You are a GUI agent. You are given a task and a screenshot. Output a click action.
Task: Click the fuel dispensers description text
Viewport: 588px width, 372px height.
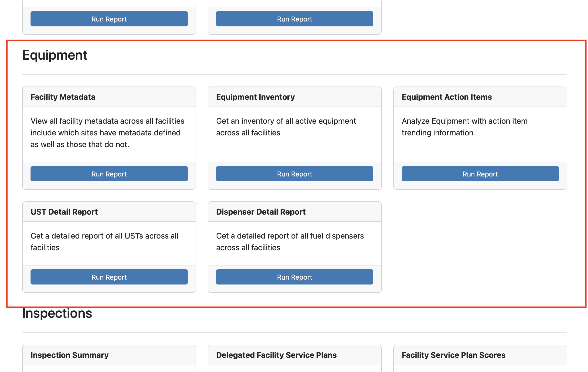pyautogui.click(x=290, y=242)
